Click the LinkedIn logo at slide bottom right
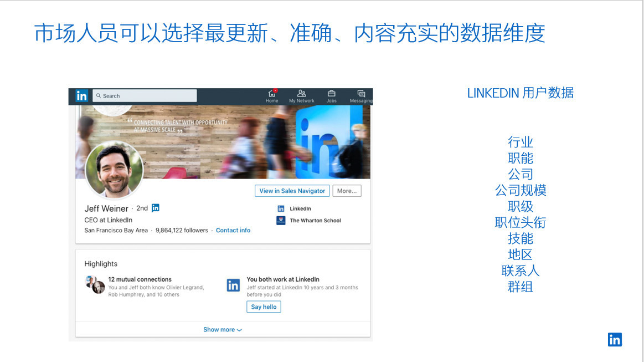644x362 pixels. point(615,339)
